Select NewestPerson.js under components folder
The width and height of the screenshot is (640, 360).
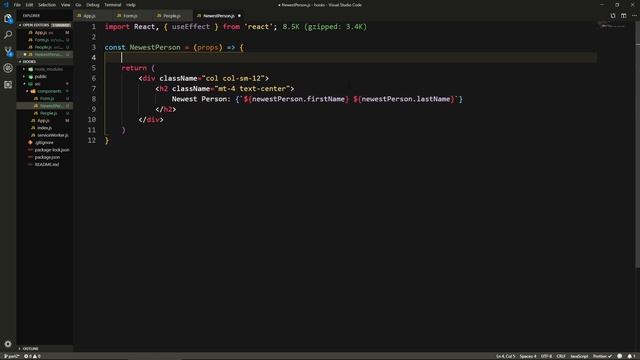[44, 106]
